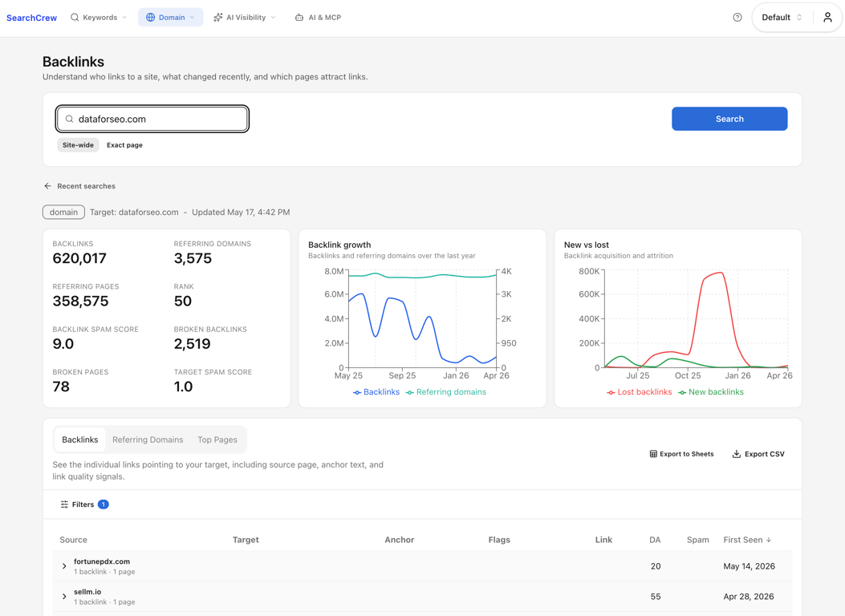Click the date May 14, 2026
Screen dimensions: 845x616
coord(749,566)
